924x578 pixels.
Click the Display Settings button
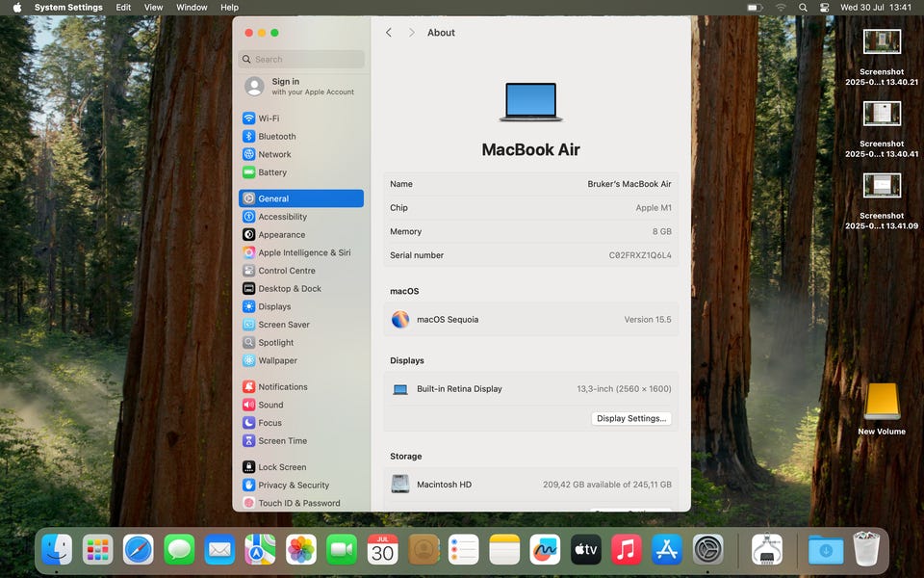coord(630,419)
